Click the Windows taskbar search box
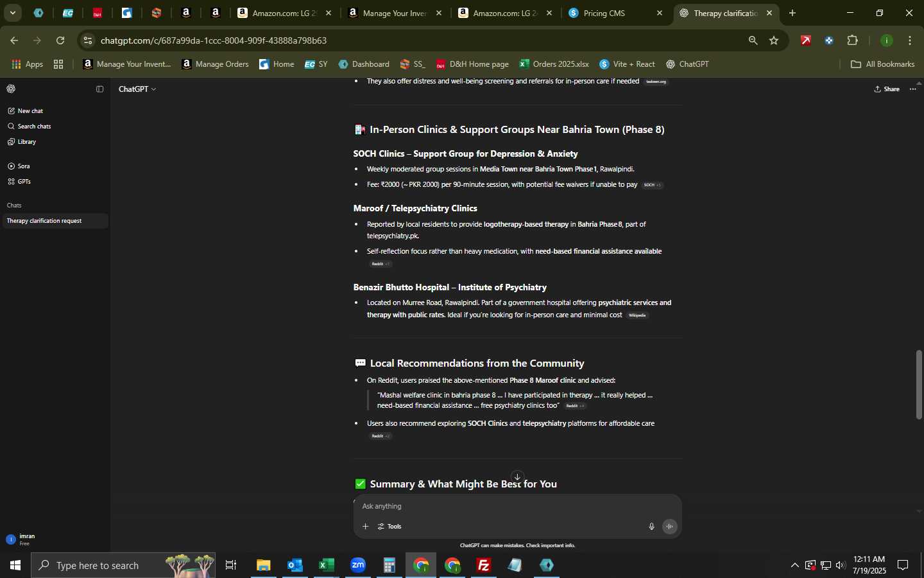This screenshot has width=924, height=578. [123, 565]
